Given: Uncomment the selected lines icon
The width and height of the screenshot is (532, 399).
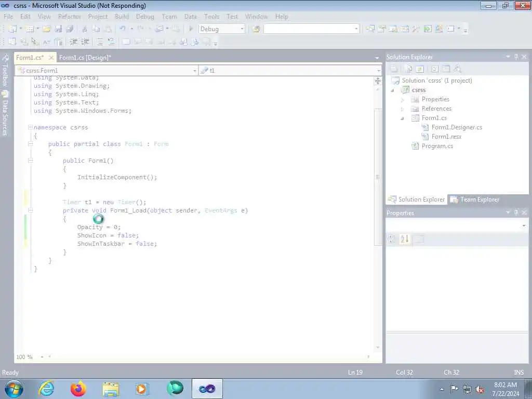Looking at the screenshot, I should pos(111,42).
